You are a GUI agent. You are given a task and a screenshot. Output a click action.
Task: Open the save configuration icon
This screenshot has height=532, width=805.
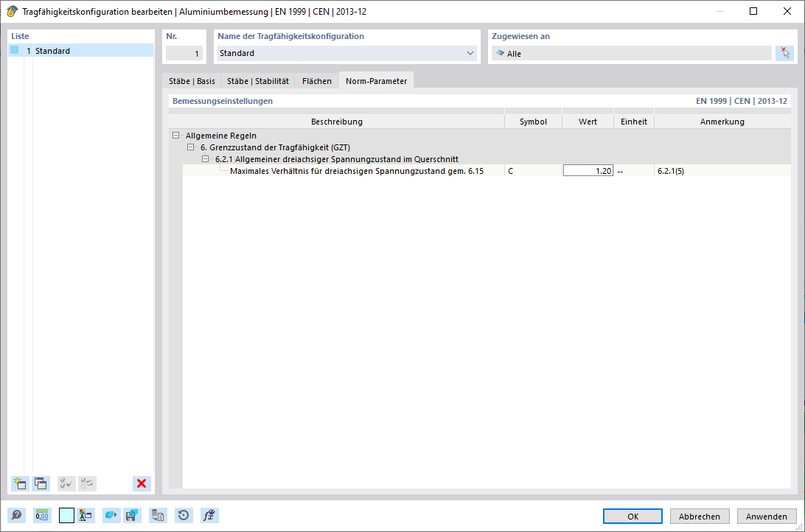tap(133, 515)
